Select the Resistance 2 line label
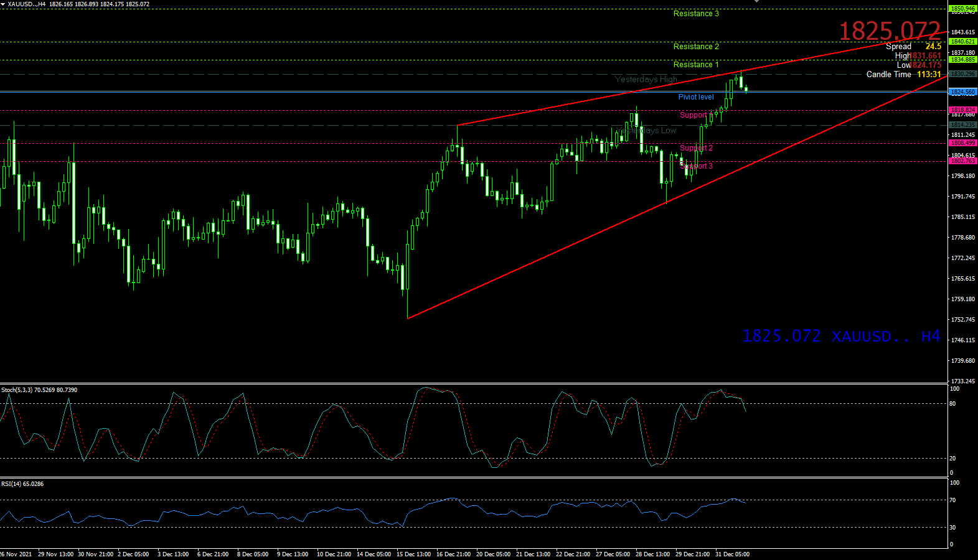Screen dimensions: 978x560 pyautogui.click(x=696, y=47)
